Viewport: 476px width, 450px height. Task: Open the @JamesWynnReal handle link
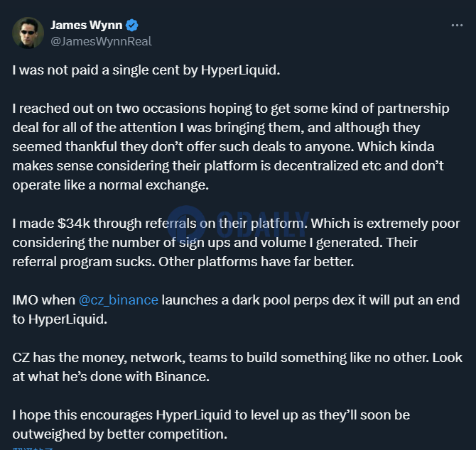[101, 42]
